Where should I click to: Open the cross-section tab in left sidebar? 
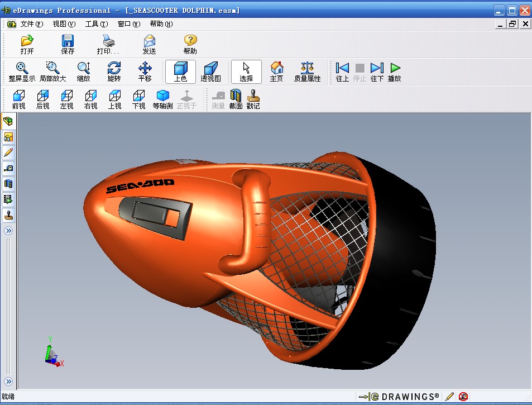[x=8, y=184]
